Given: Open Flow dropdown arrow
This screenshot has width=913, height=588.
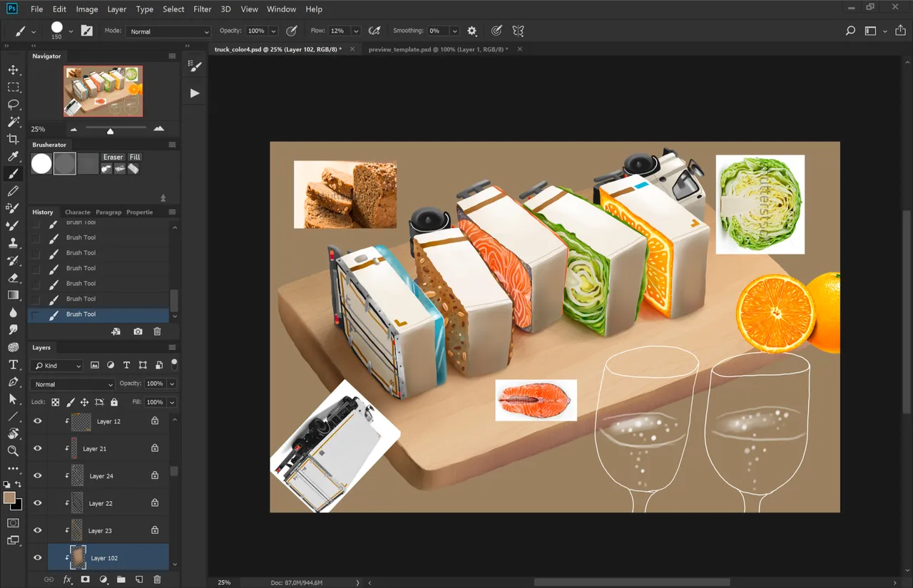Looking at the screenshot, I should click(x=356, y=31).
